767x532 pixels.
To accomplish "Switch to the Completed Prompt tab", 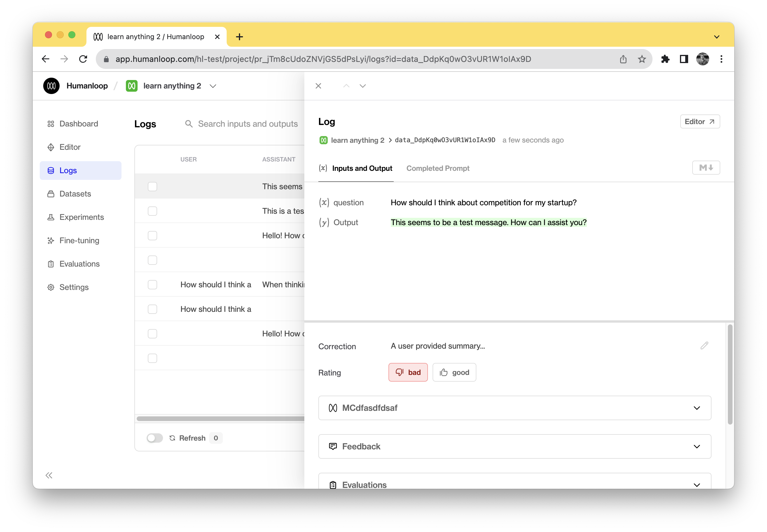I will tap(438, 168).
